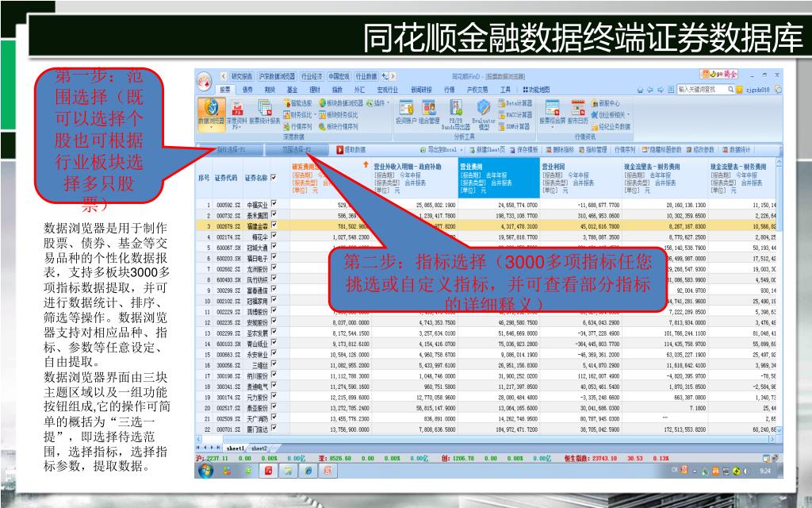The image size is (812, 508).
Task: Click 新建Sheet页 button
Action: [x=486, y=150]
